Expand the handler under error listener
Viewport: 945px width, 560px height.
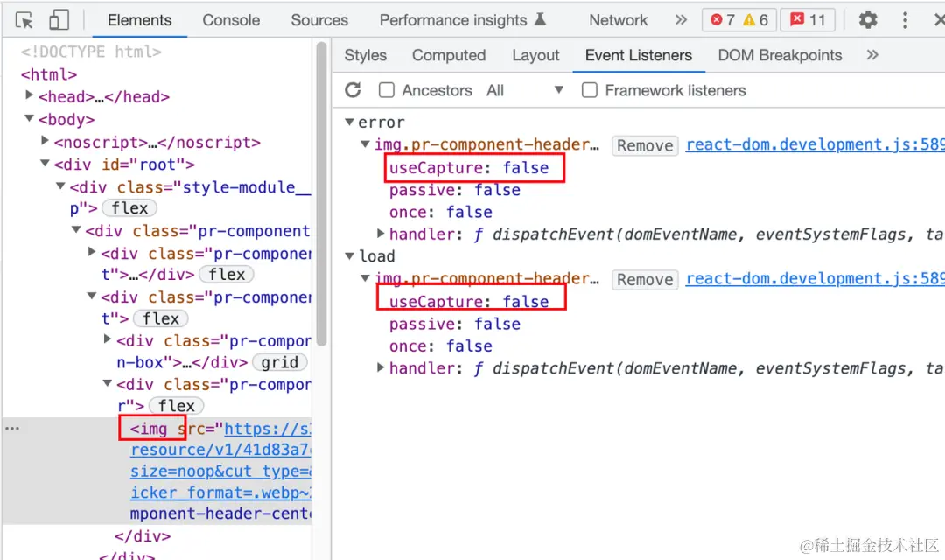pos(381,234)
